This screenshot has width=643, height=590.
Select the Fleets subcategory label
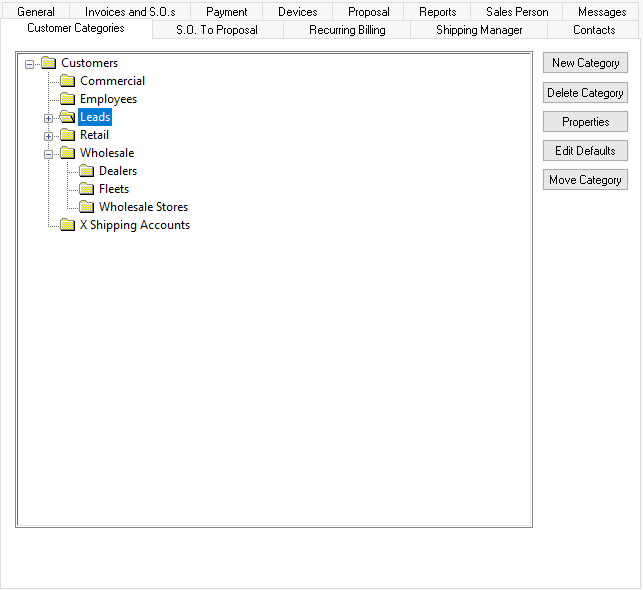(x=114, y=189)
